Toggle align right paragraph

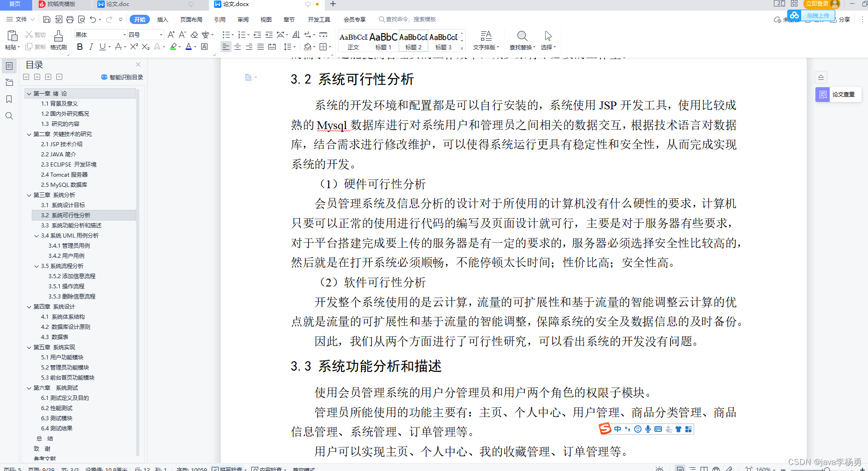(x=249, y=47)
